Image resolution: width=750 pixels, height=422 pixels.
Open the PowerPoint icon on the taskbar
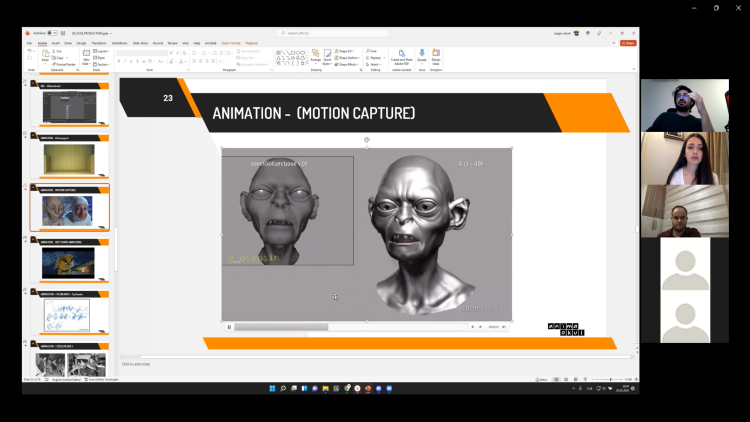[x=368, y=389]
